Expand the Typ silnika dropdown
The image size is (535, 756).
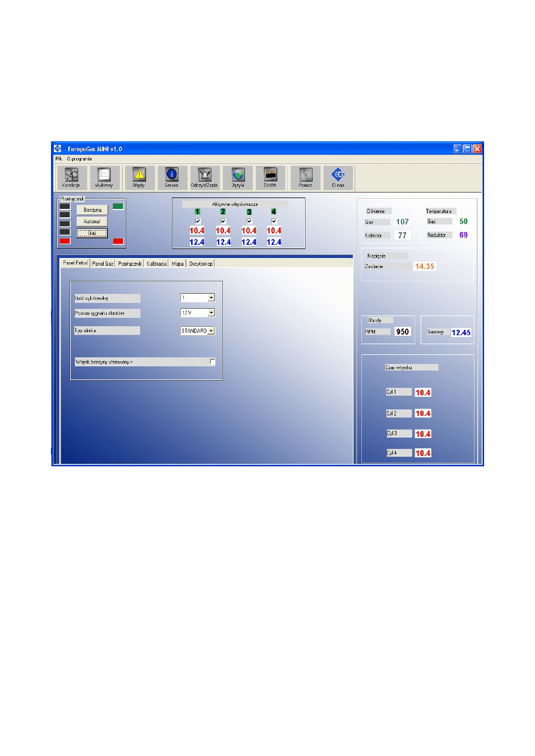coord(211,330)
